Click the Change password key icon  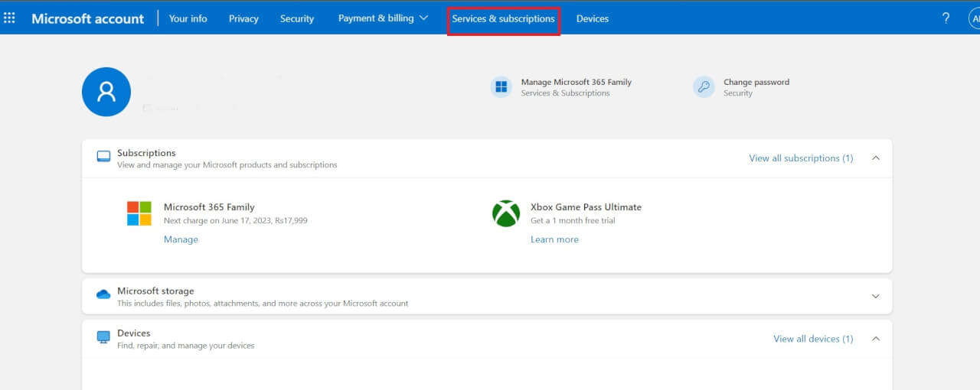[704, 87]
